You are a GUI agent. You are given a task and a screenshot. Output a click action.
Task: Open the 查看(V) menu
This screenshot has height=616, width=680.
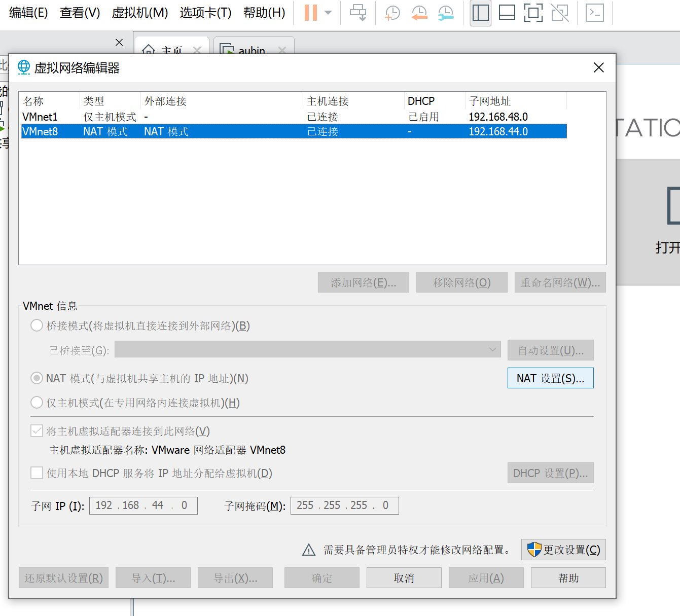pos(80,13)
